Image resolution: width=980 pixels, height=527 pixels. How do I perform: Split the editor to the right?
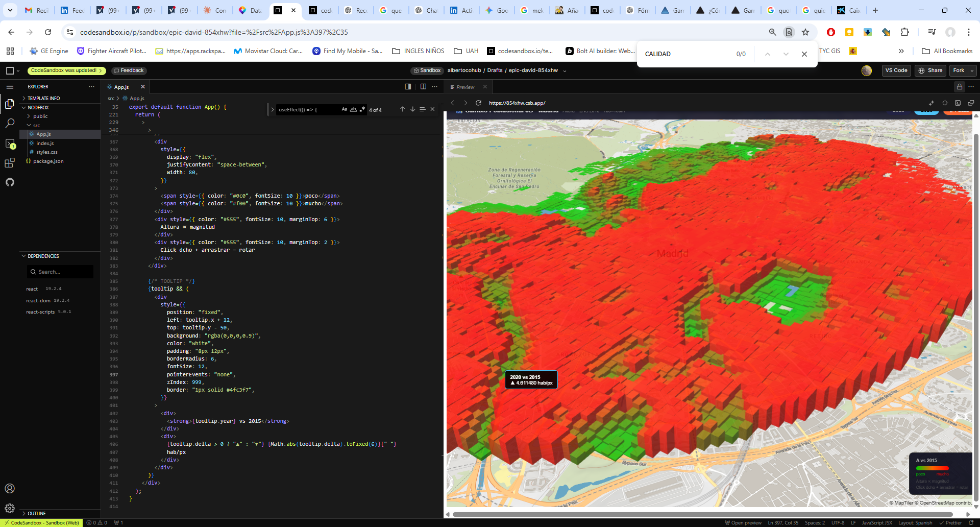pos(423,87)
